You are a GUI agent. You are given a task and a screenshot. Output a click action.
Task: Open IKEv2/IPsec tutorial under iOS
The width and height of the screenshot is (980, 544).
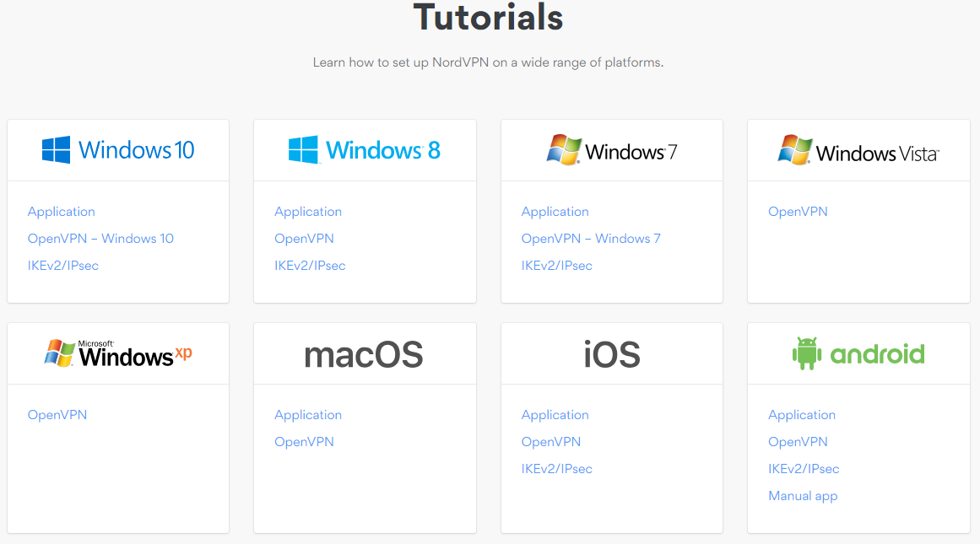pos(557,468)
